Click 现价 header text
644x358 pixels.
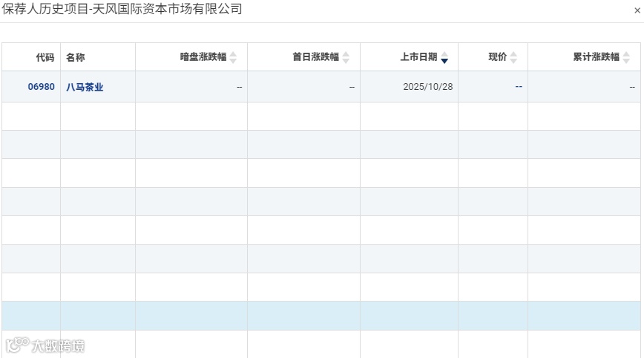(497, 56)
